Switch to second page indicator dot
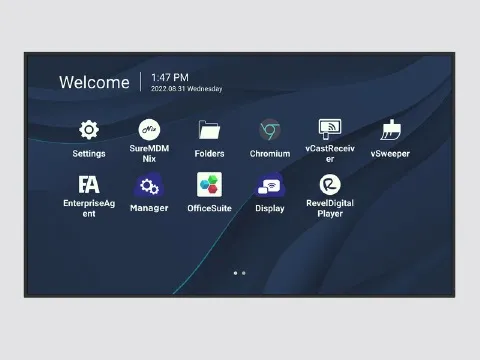Screen dimensions: 480x360 (x=244, y=273)
